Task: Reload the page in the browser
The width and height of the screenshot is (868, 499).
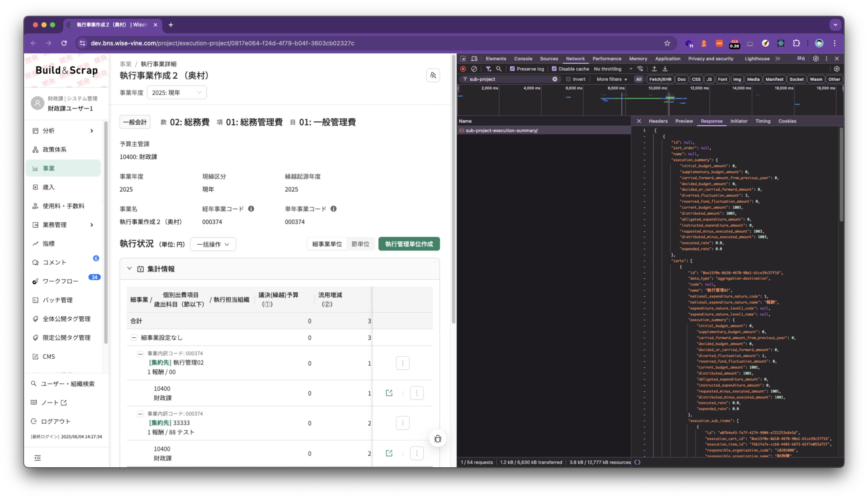Action: point(64,43)
